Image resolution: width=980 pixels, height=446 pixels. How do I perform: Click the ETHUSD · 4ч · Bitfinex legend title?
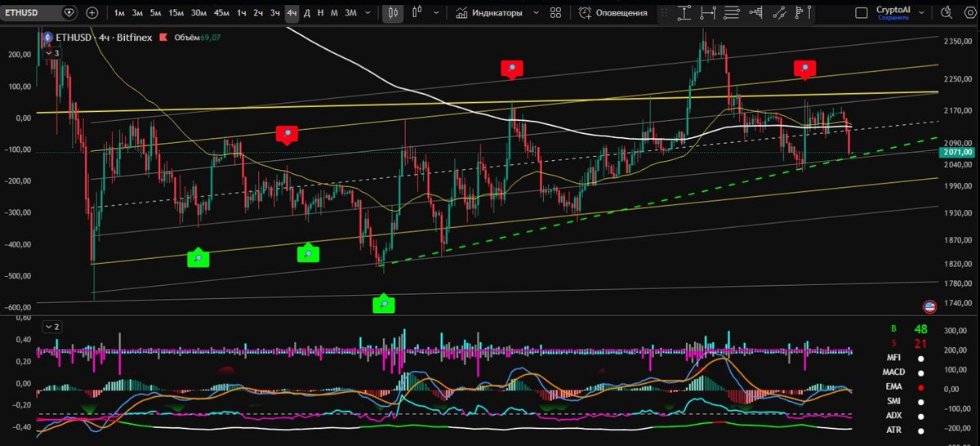click(103, 37)
